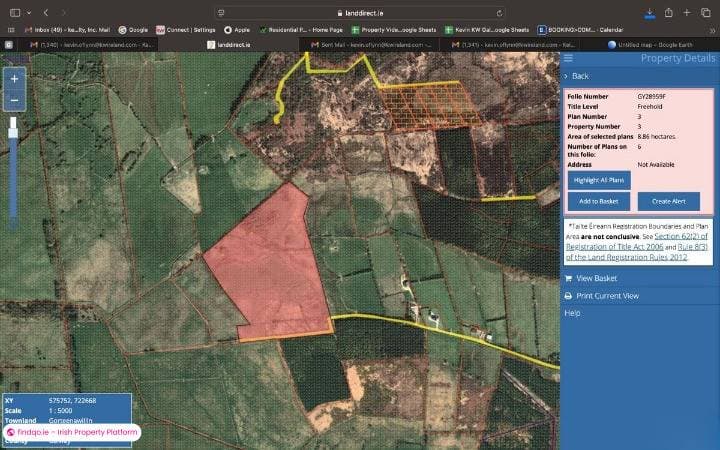The width and height of the screenshot is (720, 450).
Task: Click the landdirect.ie address field
Action: (360, 13)
